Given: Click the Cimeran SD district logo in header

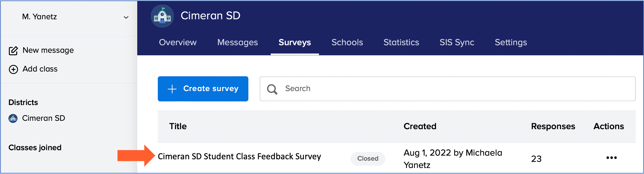Looking at the screenshot, I should coord(162,16).
